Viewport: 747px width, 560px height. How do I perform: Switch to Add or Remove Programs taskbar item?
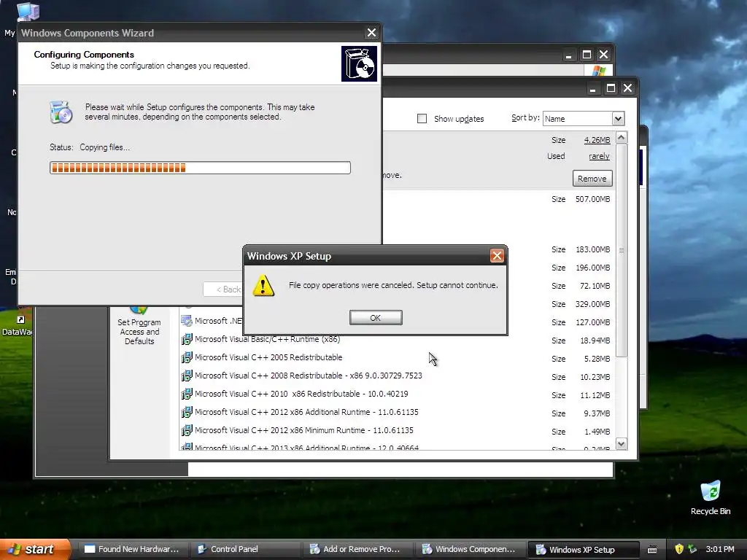point(359,549)
